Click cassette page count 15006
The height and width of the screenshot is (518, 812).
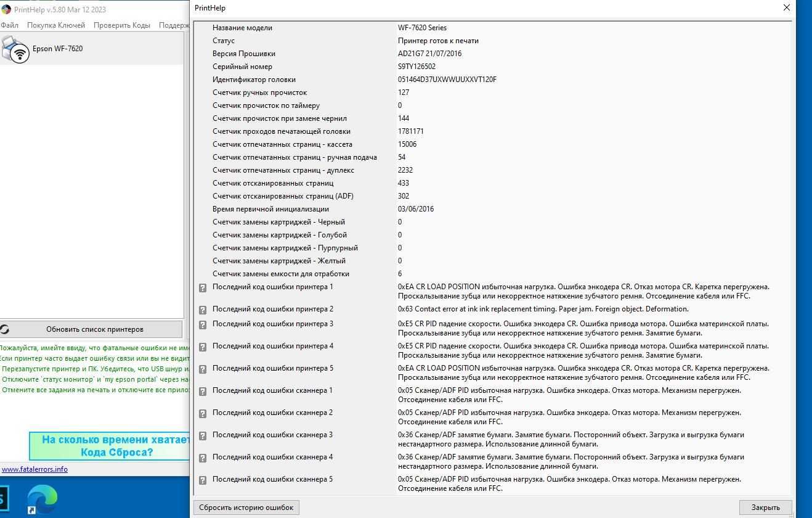pos(407,144)
